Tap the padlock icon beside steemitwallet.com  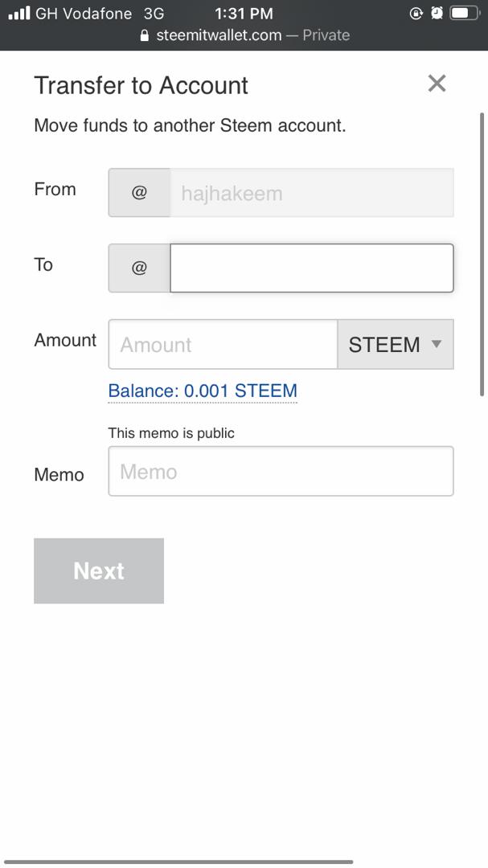(145, 35)
